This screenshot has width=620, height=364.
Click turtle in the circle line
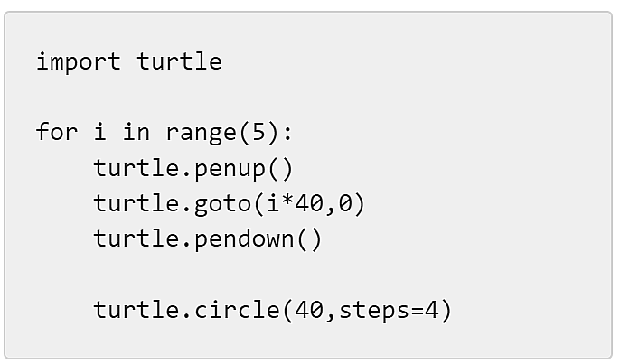[136, 310]
